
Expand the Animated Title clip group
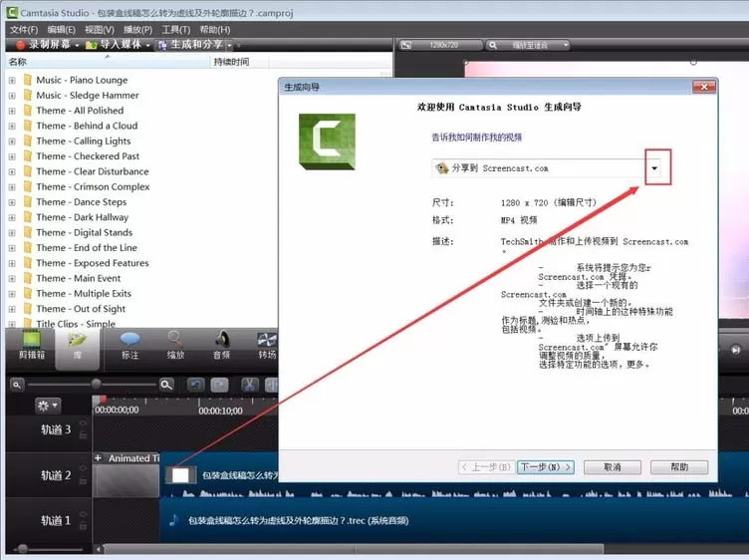pyautogui.click(x=98, y=457)
